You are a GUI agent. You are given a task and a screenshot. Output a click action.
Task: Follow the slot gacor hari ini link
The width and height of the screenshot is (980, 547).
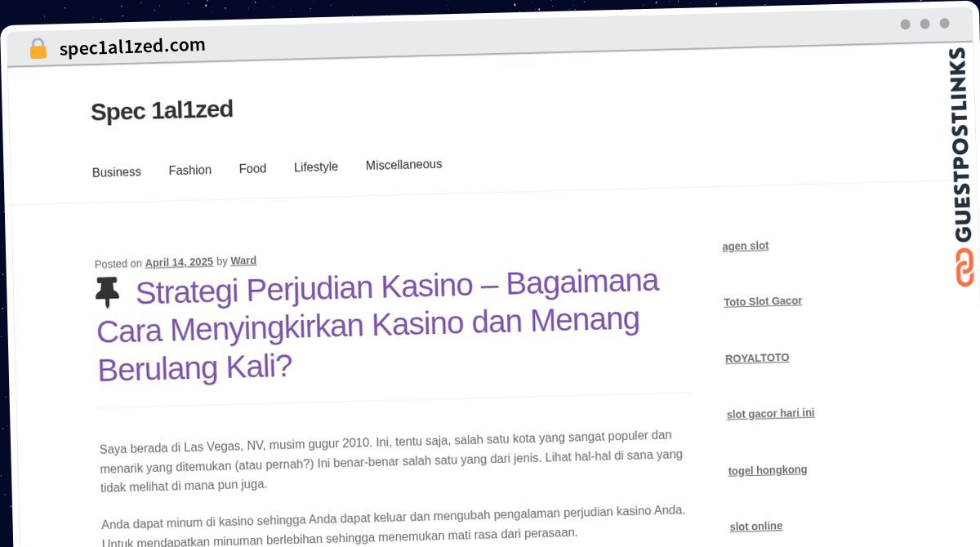click(x=770, y=413)
